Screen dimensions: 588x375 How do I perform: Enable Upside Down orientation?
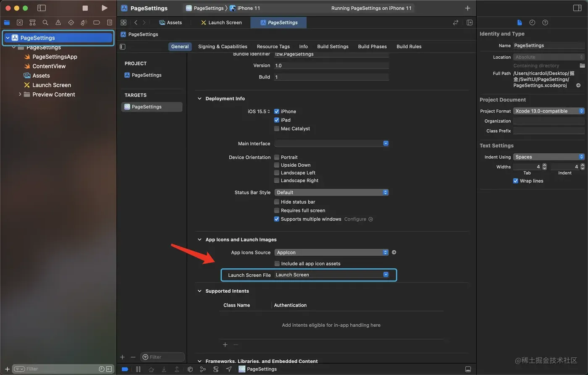(x=277, y=165)
